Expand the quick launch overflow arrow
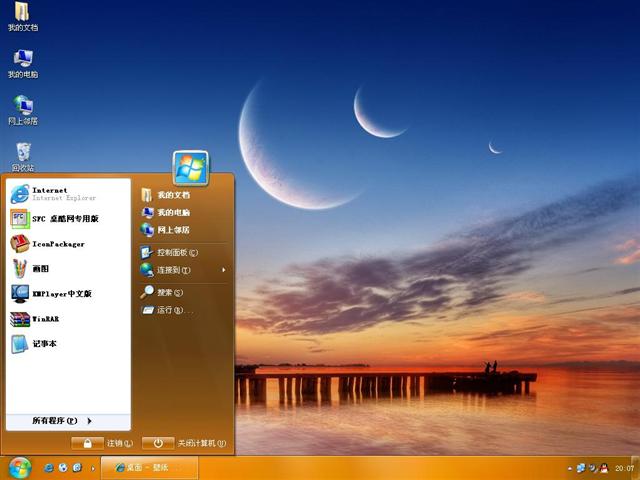Image resolution: width=640 pixels, height=480 pixels. pos(93,468)
